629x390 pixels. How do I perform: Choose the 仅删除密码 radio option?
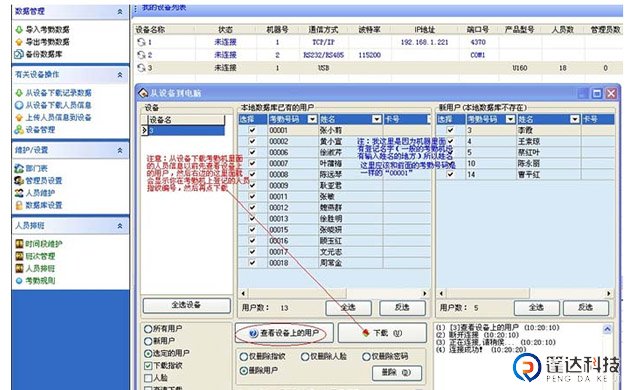pyautogui.click(x=366, y=357)
